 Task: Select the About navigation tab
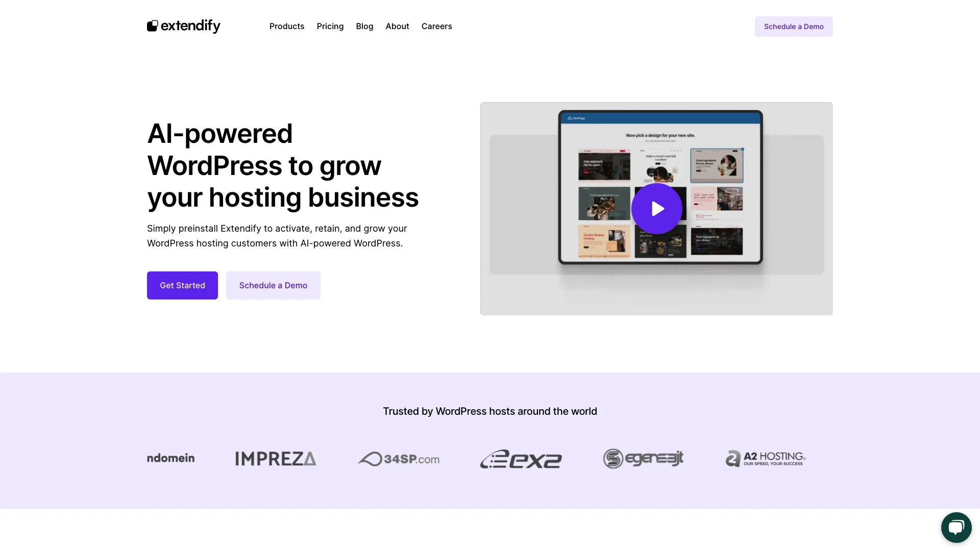(397, 26)
